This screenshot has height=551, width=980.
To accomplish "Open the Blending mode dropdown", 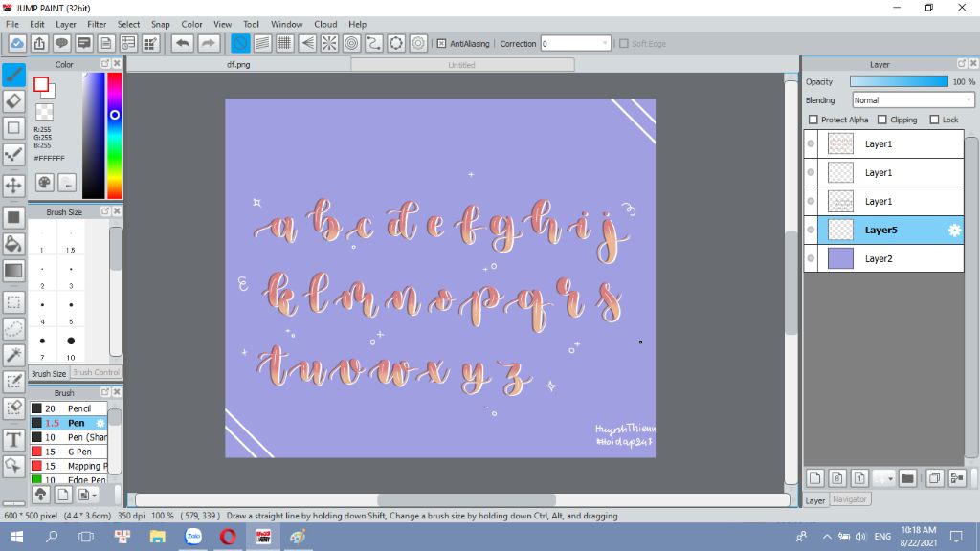I will click(x=913, y=100).
